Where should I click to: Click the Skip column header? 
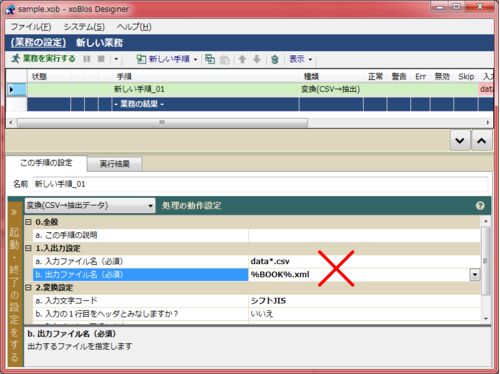click(x=466, y=77)
